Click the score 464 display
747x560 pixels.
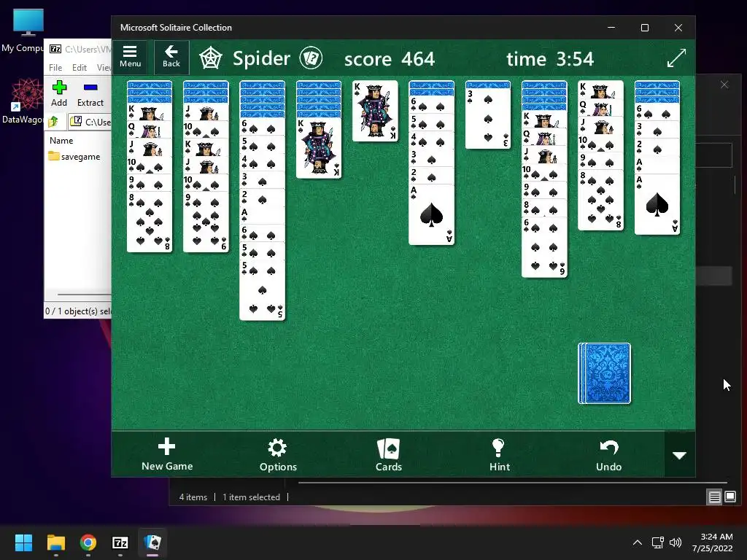click(x=390, y=59)
